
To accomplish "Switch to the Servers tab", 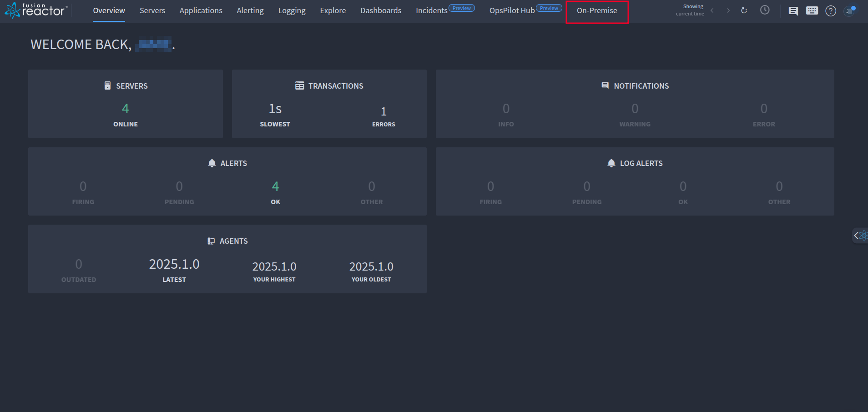I will (x=152, y=10).
